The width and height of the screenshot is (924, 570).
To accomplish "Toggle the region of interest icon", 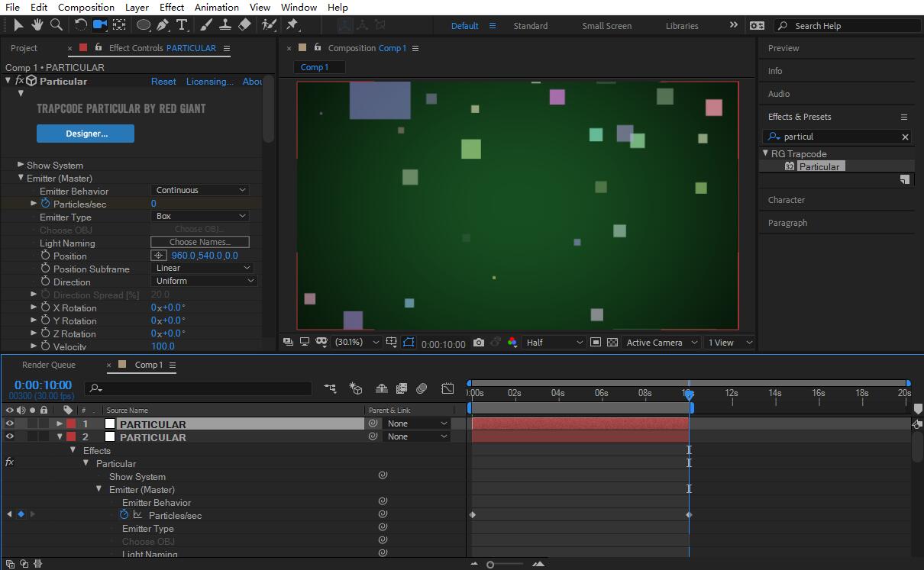I will coord(596,343).
